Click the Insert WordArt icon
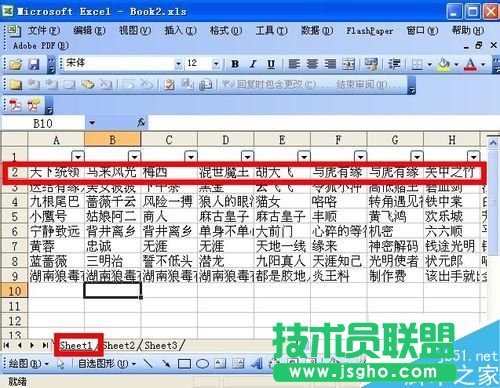500x388 pixels. tap(256, 363)
